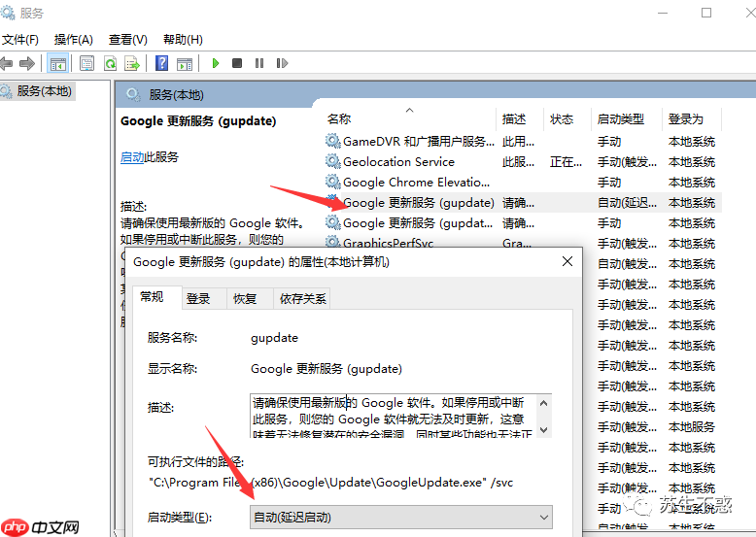Click the show/hide action pane icon
This screenshot has width=756, height=537.
185,63
